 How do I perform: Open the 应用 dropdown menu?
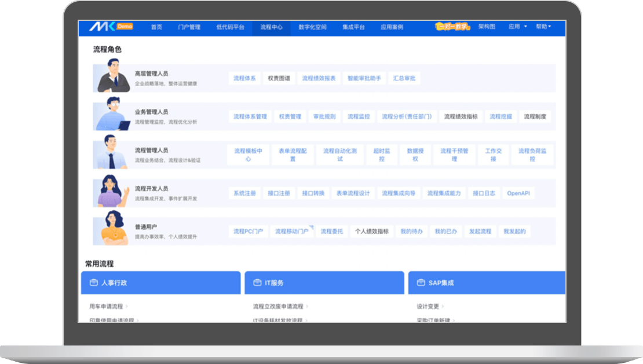point(517,27)
